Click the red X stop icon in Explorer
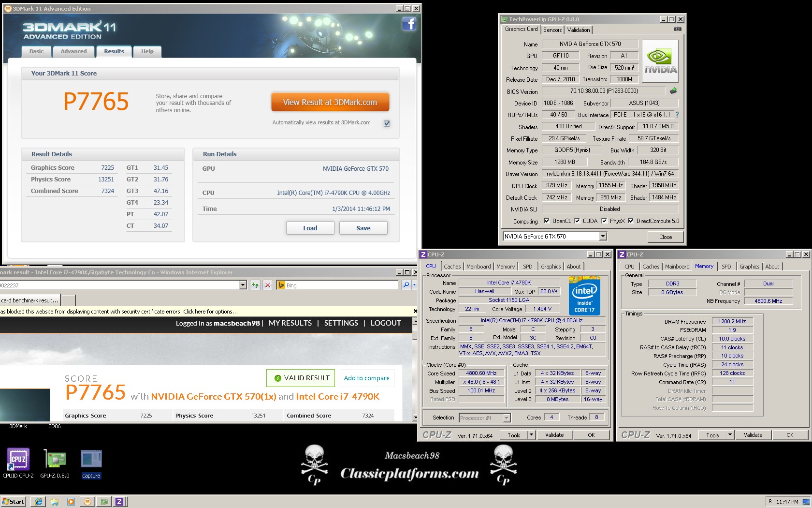The height and width of the screenshot is (508, 812). click(x=267, y=285)
